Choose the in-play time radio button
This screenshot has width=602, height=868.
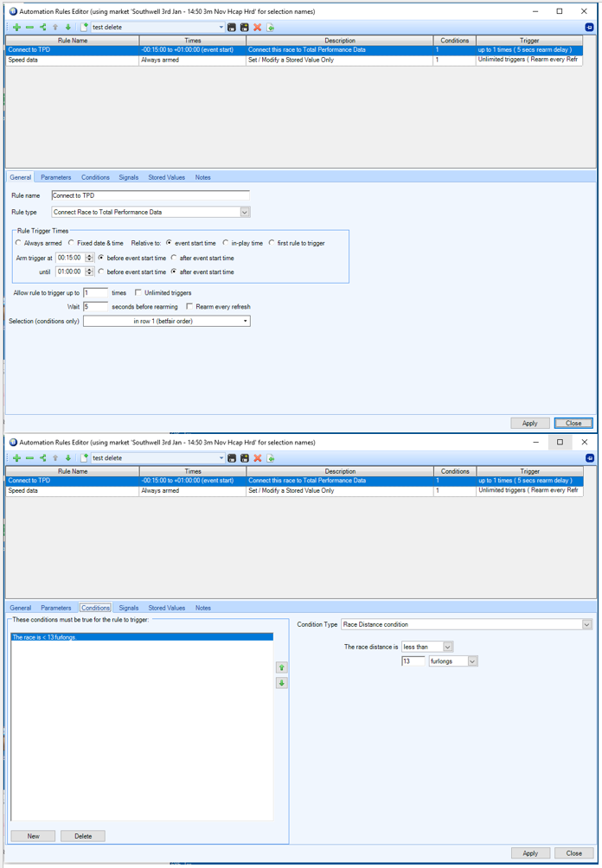coord(227,244)
